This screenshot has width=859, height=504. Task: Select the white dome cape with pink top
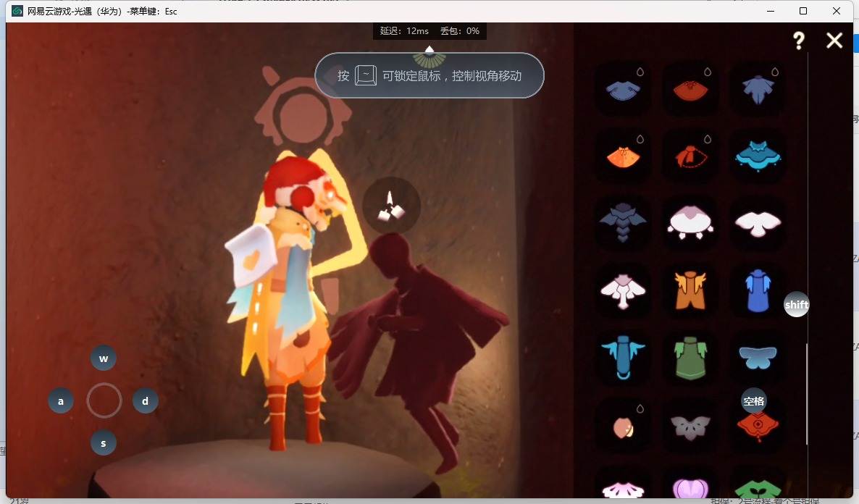(690, 222)
